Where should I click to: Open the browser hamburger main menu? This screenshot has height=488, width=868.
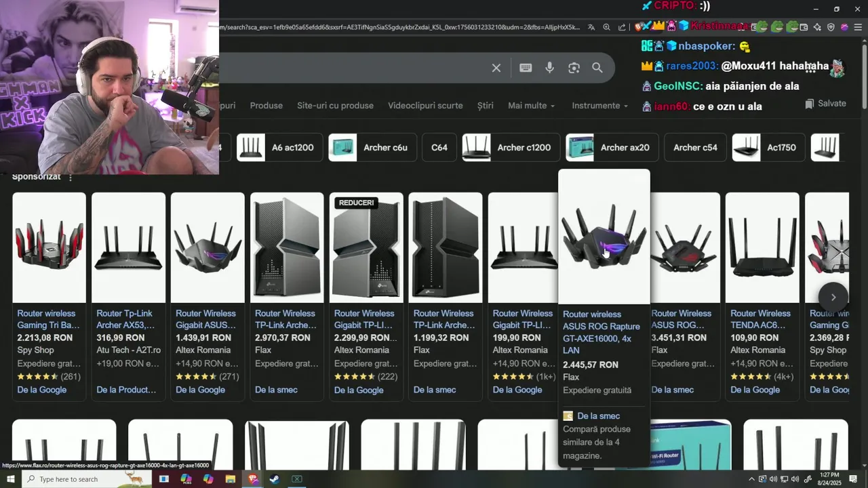858,27
